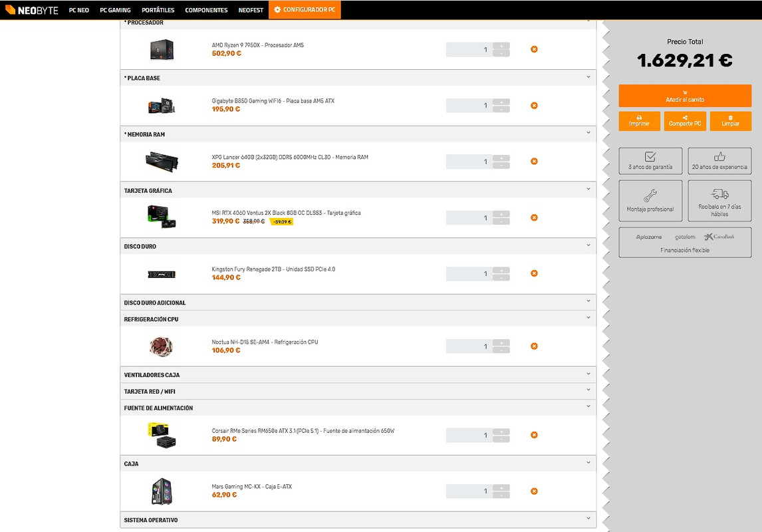Select the Configurador PC tab
Viewport: 762px width, 532px height.
(305, 10)
